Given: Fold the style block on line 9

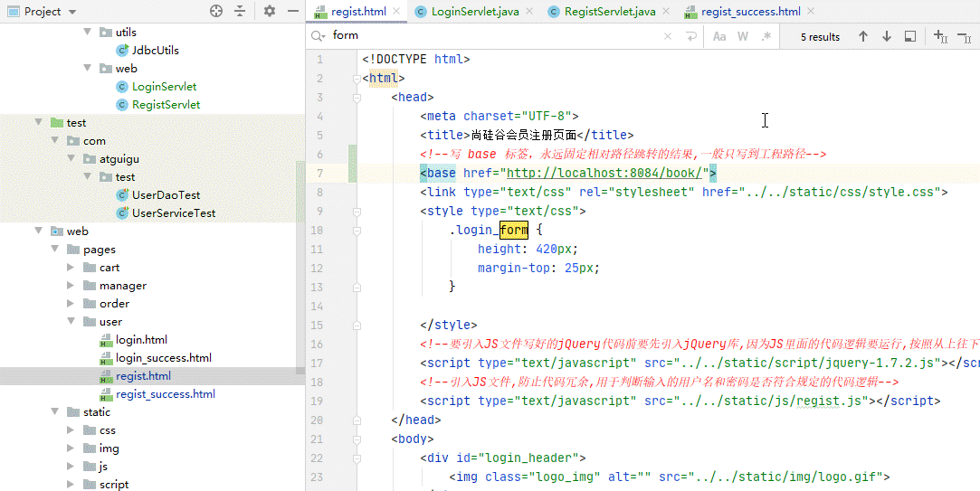Looking at the screenshot, I should (x=357, y=212).
